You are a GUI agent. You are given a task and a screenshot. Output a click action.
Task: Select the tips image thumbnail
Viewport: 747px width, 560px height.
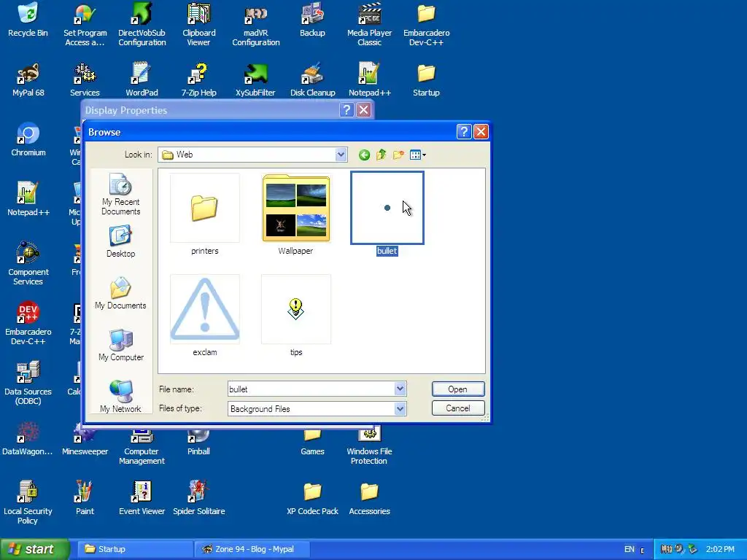point(296,315)
